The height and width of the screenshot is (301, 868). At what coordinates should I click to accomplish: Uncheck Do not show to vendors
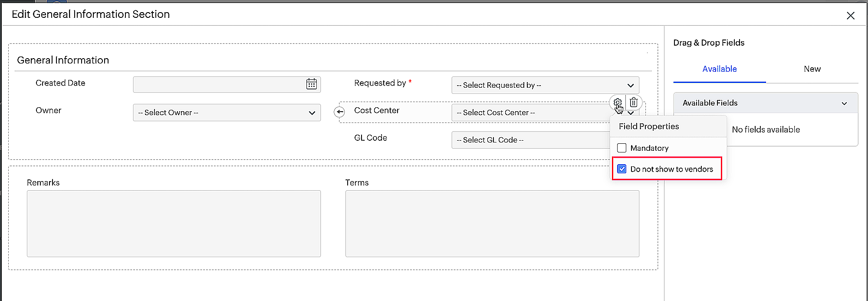point(622,169)
